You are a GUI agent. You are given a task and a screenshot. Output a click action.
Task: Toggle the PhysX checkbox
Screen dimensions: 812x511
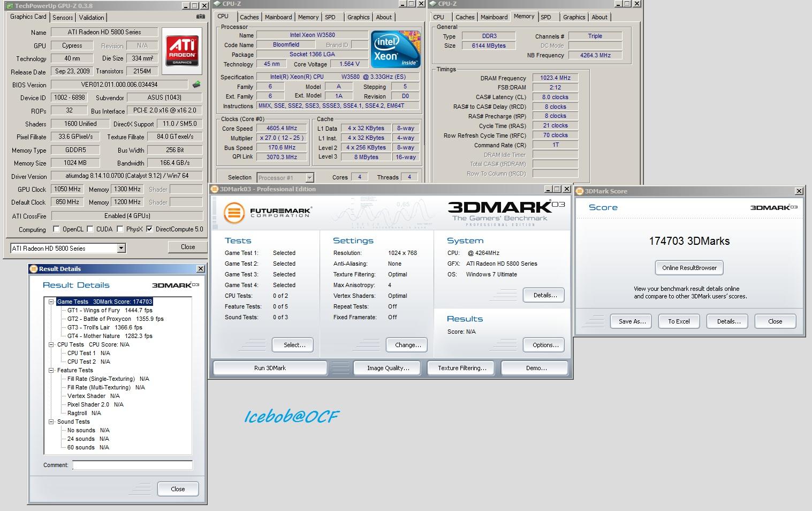tap(120, 229)
